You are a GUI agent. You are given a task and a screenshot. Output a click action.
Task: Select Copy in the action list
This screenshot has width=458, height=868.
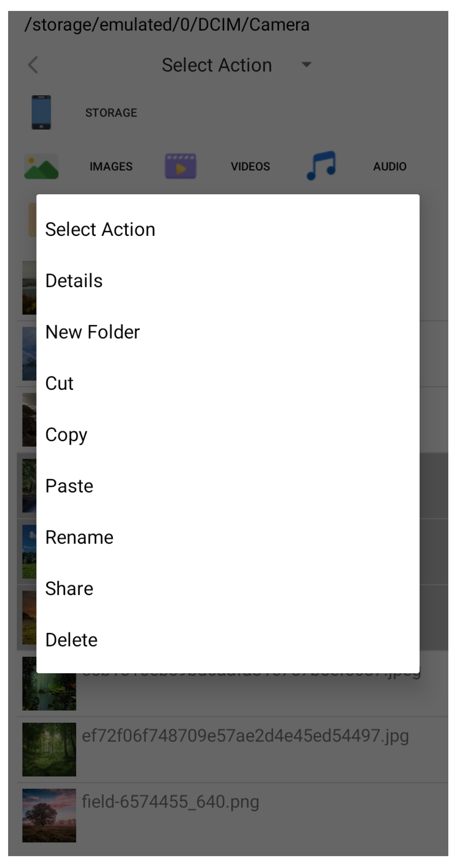(x=228, y=435)
